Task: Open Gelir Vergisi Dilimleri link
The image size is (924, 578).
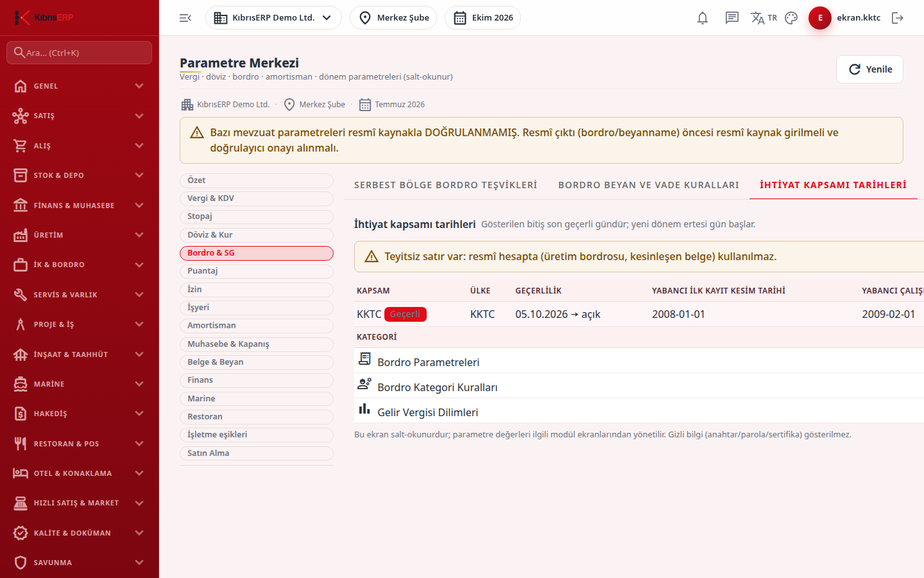Action: pos(428,412)
